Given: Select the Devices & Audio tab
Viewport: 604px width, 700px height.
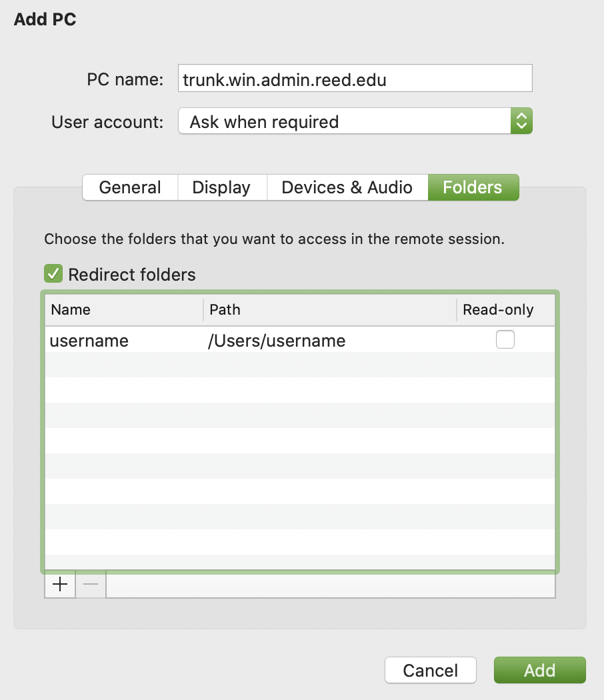Looking at the screenshot, I should (x=347, y=187).
